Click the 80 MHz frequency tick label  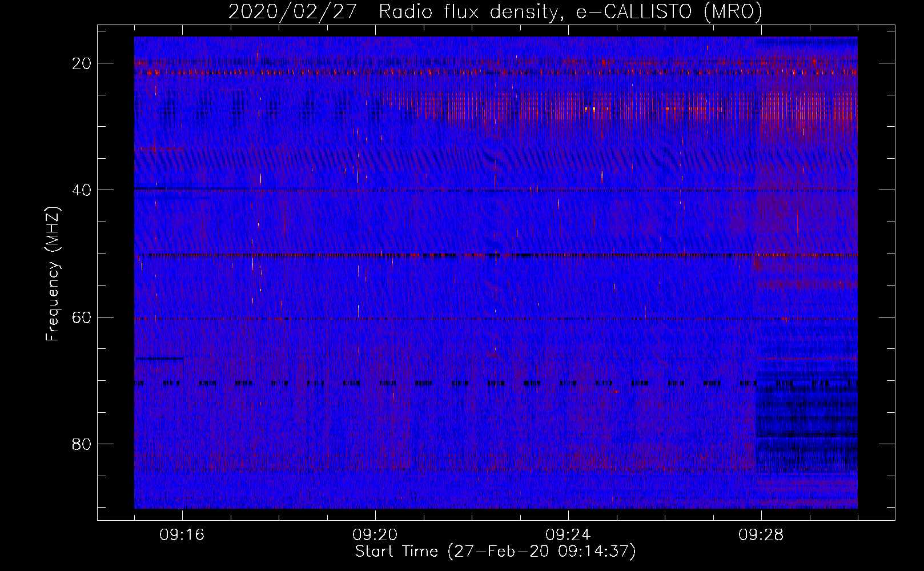pos(82,444)
